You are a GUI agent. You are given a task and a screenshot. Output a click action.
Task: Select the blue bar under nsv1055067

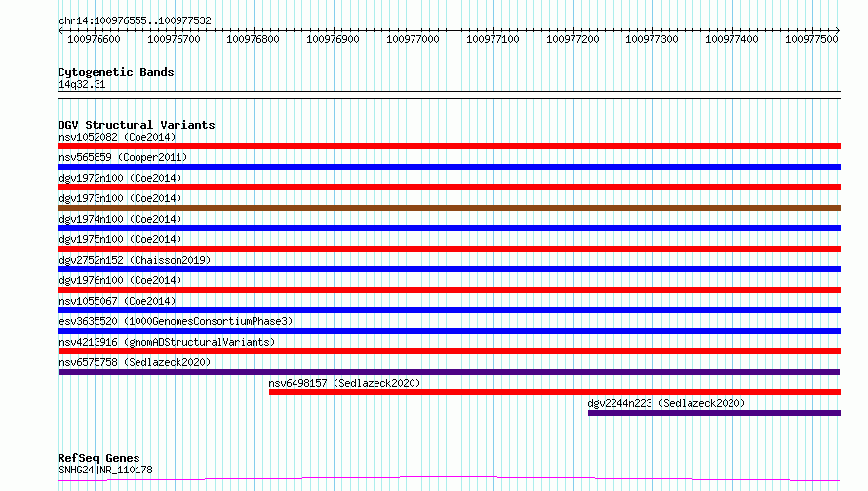coord(449,310)
